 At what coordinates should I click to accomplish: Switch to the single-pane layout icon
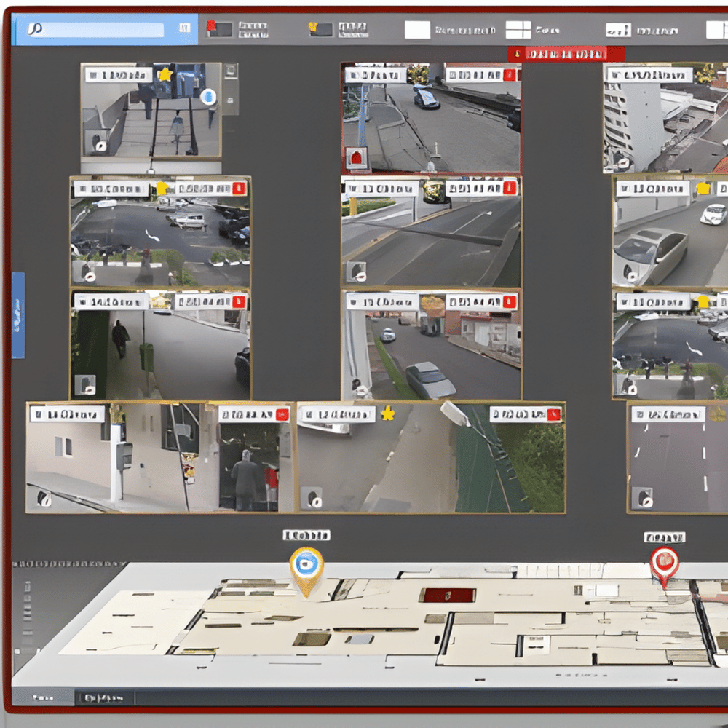pyautogui.click(x=417, y=30)
